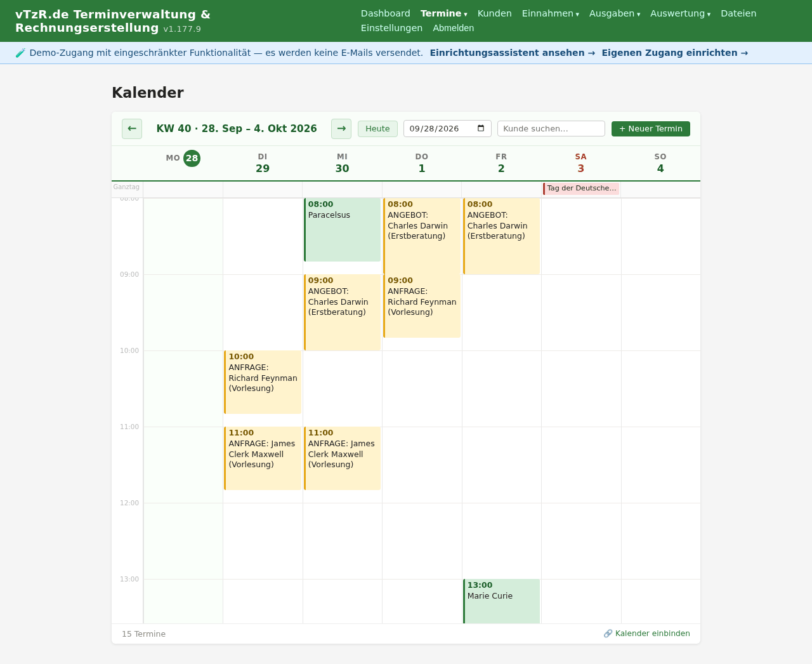Expand the Auswertung menu
This screenshot has width=812, height=664.
click(x=680, y=13)
